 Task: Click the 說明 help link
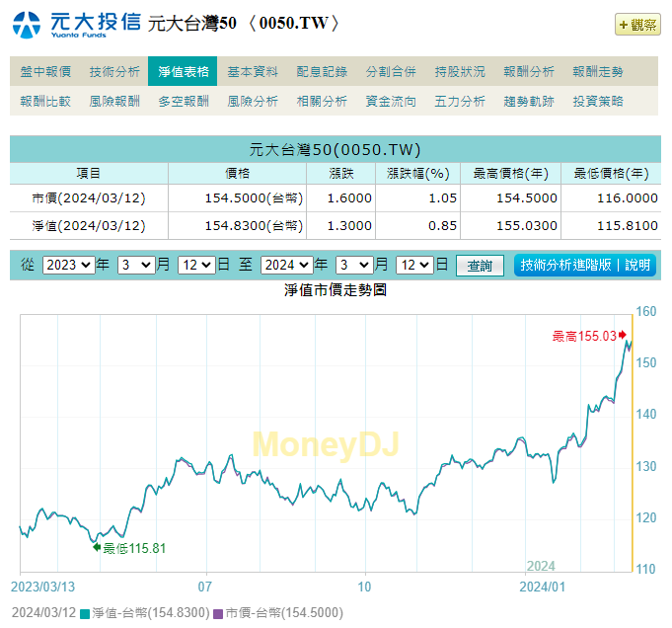click(637, 265)
